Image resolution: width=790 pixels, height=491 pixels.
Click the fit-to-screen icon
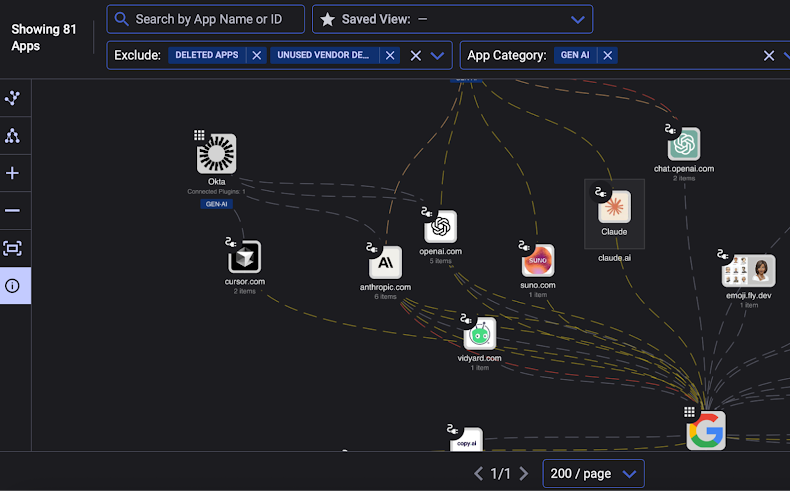(13, 248)
